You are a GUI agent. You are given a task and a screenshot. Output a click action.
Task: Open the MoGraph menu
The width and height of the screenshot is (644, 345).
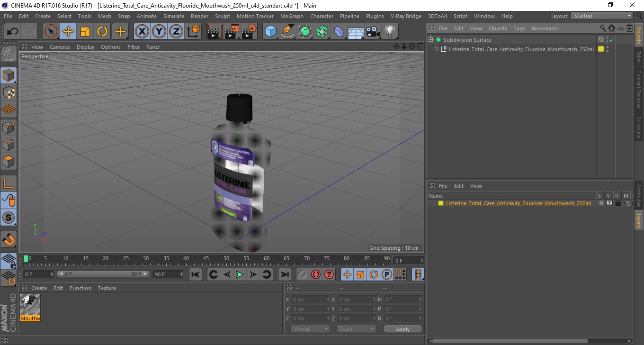(292, 16)
